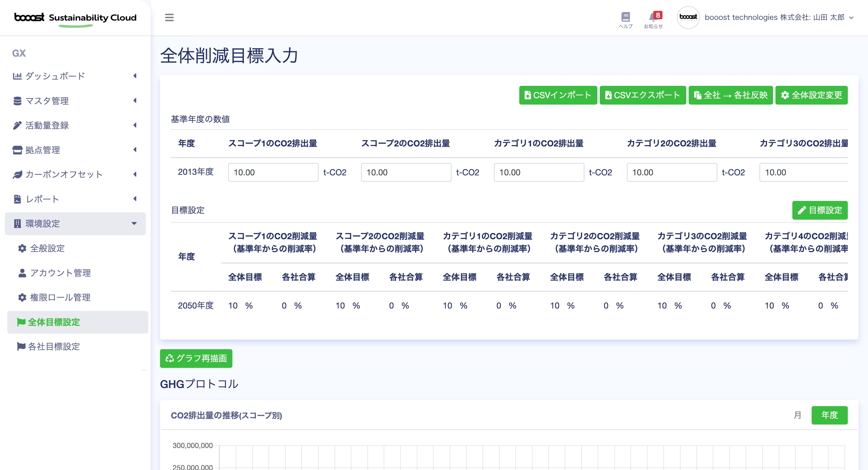Open the ヘルプ book icon
868x470 pixels.
point(625,17)
